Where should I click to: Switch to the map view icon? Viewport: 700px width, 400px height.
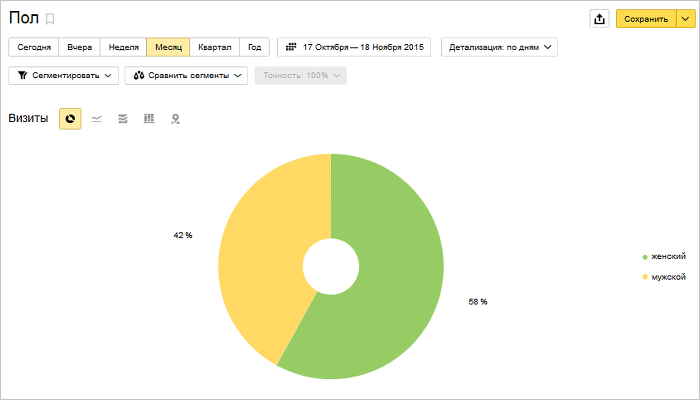click(175, 119)
